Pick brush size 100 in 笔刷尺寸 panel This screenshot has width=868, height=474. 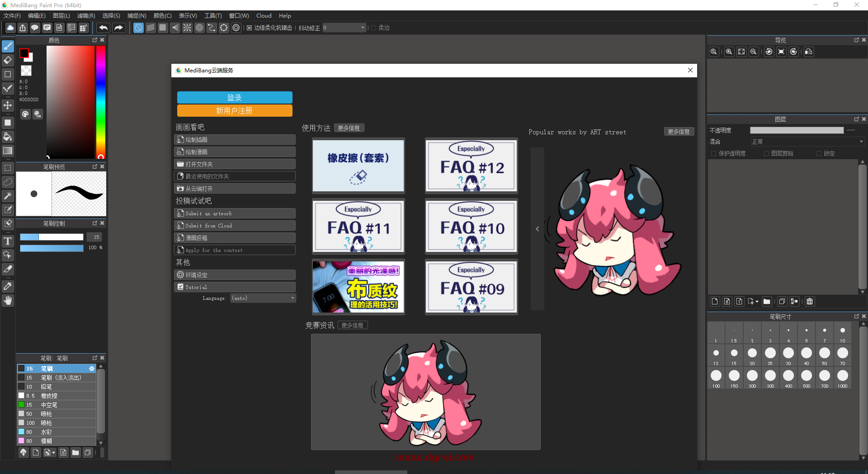coord(716,378)
